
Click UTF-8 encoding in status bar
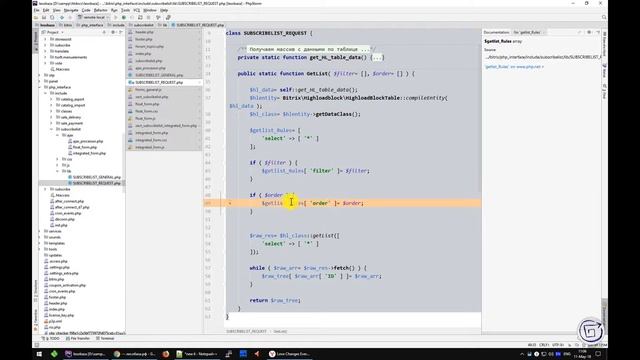(x=557, y=345)
